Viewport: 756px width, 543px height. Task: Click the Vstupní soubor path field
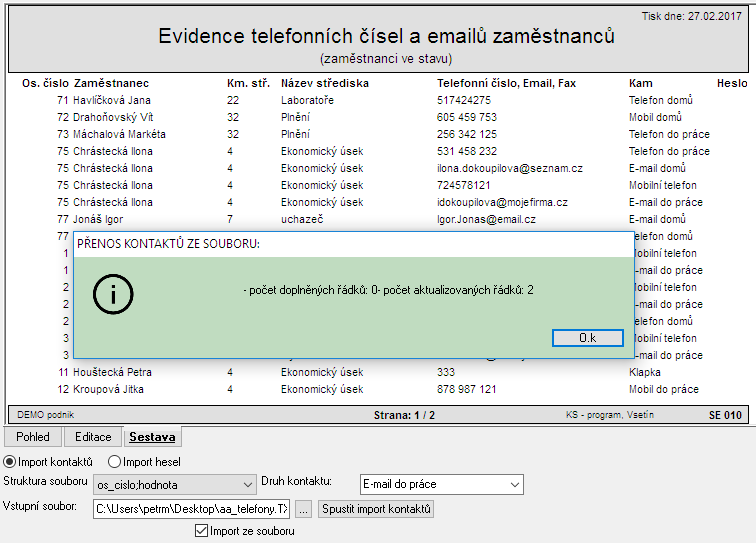[x=191, y=509]
